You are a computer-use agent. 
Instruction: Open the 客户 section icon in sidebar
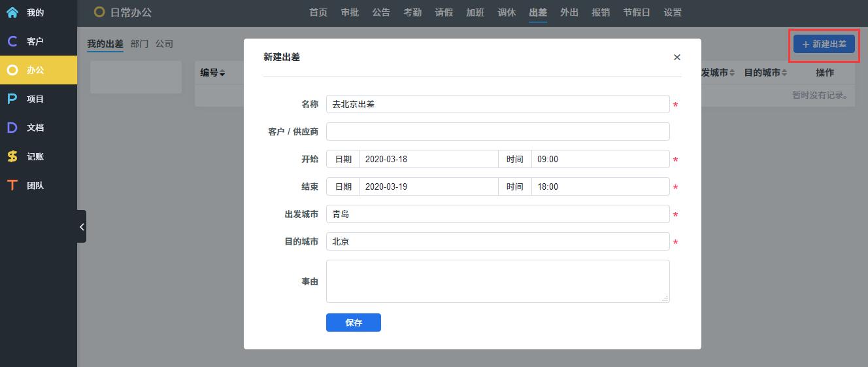tap(12, 41)
